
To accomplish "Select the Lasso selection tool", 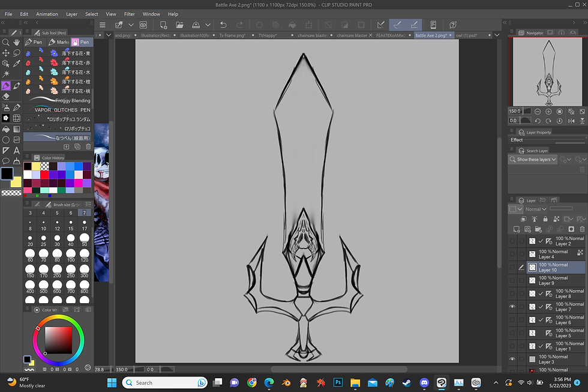I will [x=17, y=53].
